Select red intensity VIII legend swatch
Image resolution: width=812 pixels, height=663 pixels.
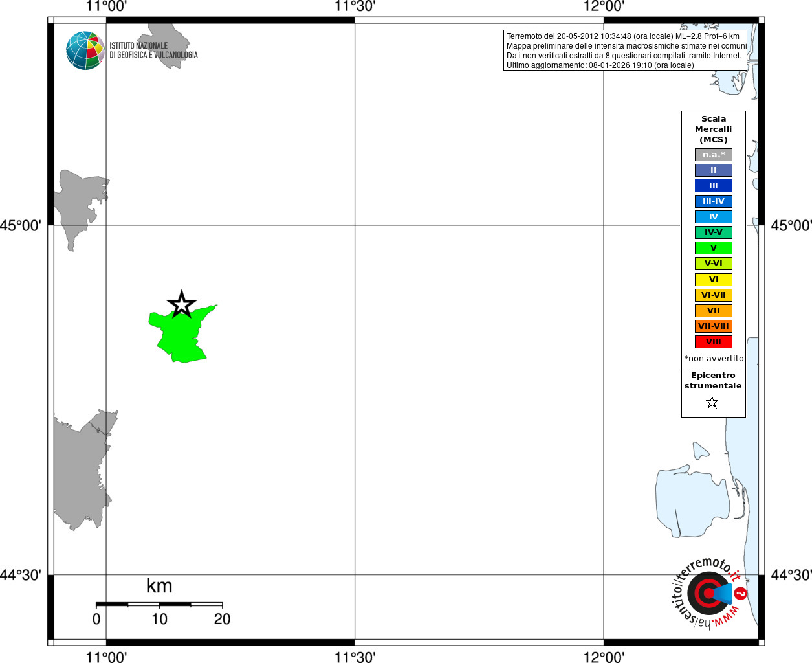[714, 342]
